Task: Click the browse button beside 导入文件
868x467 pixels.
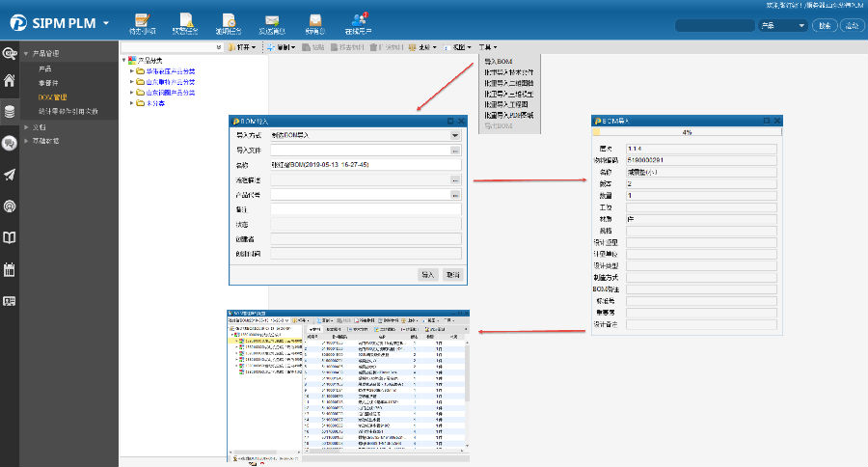Action: [455, 151]
